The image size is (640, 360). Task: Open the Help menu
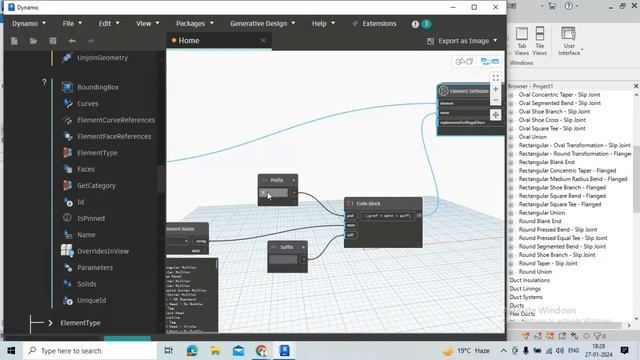323,24
